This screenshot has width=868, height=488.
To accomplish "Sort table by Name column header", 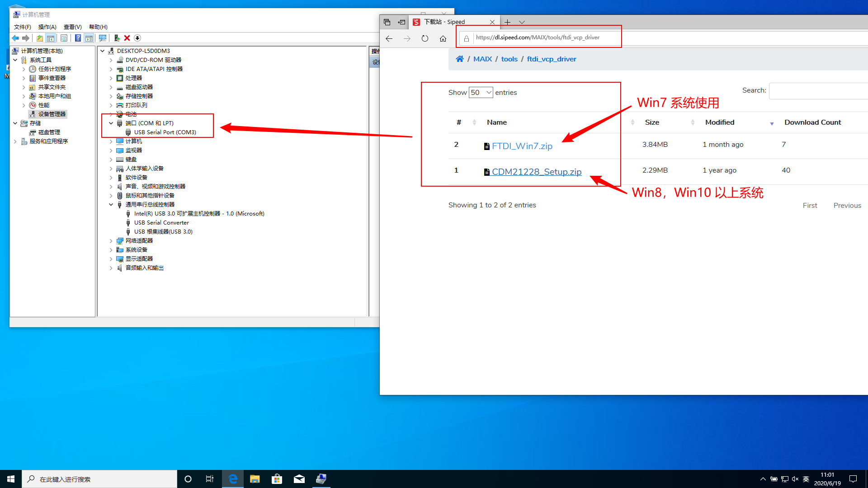I will pos(496,122).
